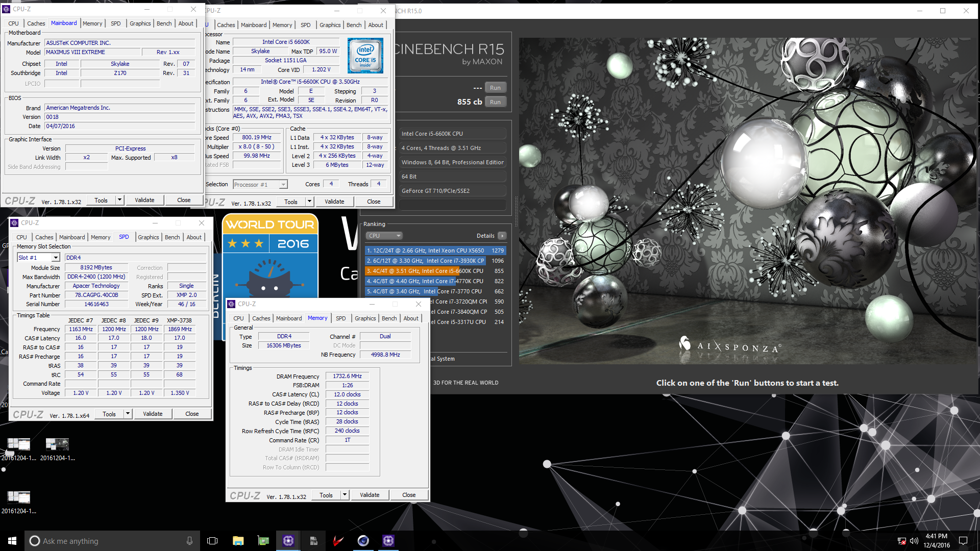Click the Core Speed value 800.19 MHz
The width and height of the screenshot is (980, 551).
(x=257, y=137)
